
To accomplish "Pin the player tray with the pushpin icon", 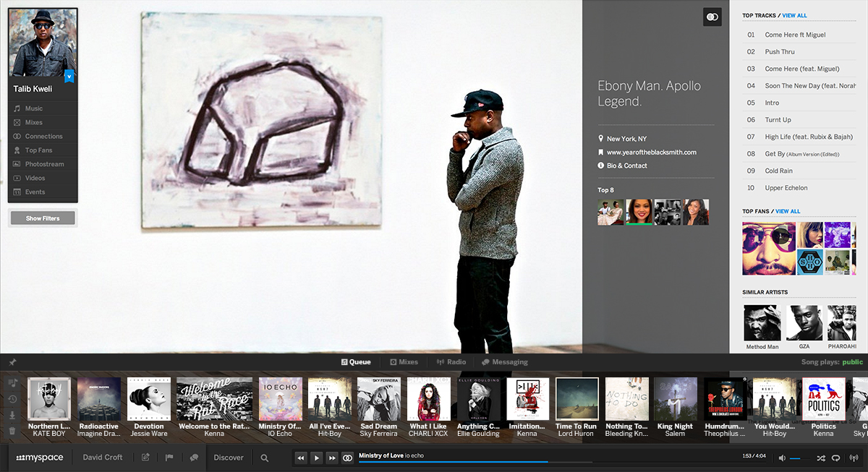I will (12, 362).
